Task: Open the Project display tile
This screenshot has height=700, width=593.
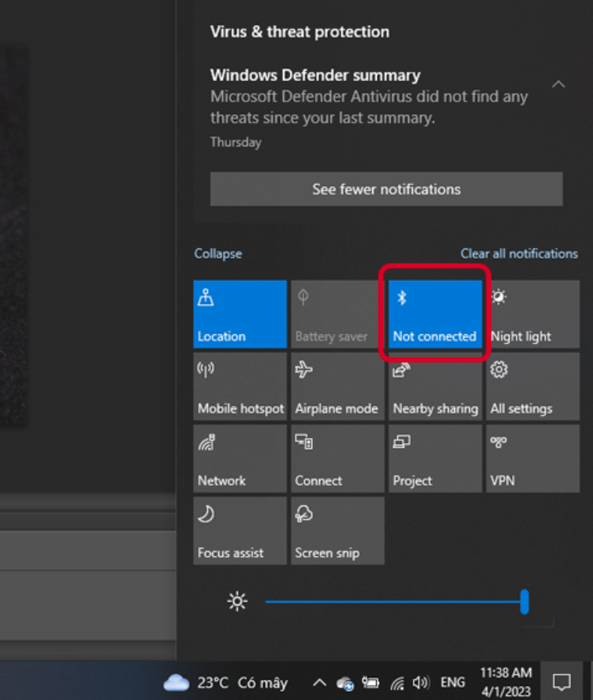Action: pyautogui.click(x=435, y=459)
